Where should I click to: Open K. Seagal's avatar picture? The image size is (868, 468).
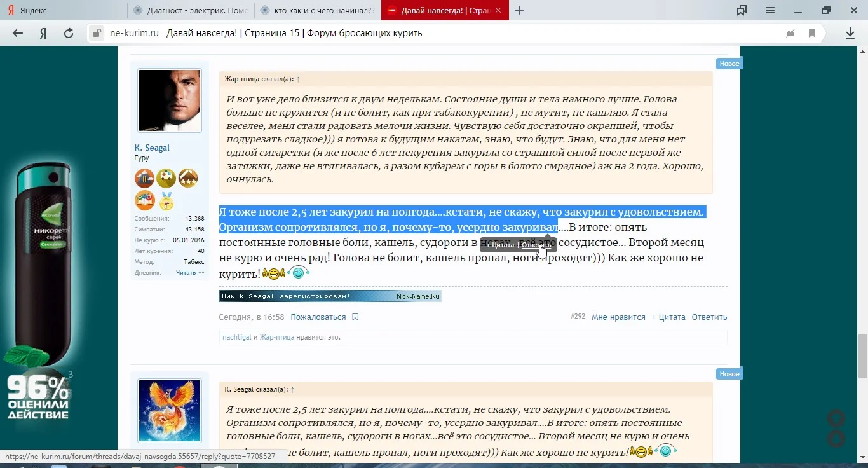click(170, 100)
